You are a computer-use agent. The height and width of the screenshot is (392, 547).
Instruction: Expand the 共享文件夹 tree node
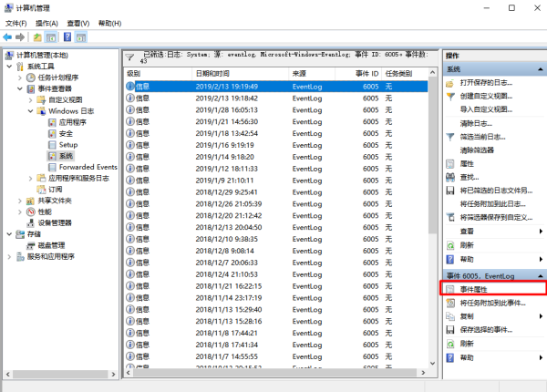click(20, 200)
